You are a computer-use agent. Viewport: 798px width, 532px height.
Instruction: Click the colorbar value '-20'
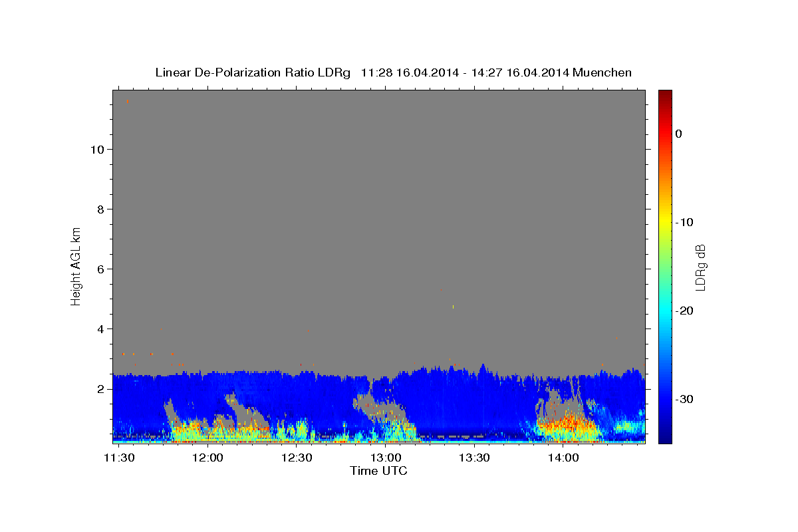[684, 311]
